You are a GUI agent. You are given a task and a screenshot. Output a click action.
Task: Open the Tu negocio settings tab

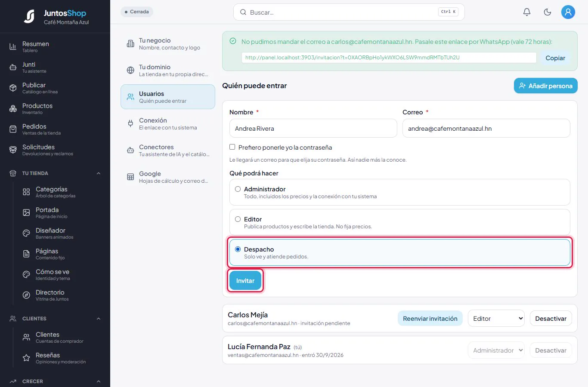coord(168,43)
